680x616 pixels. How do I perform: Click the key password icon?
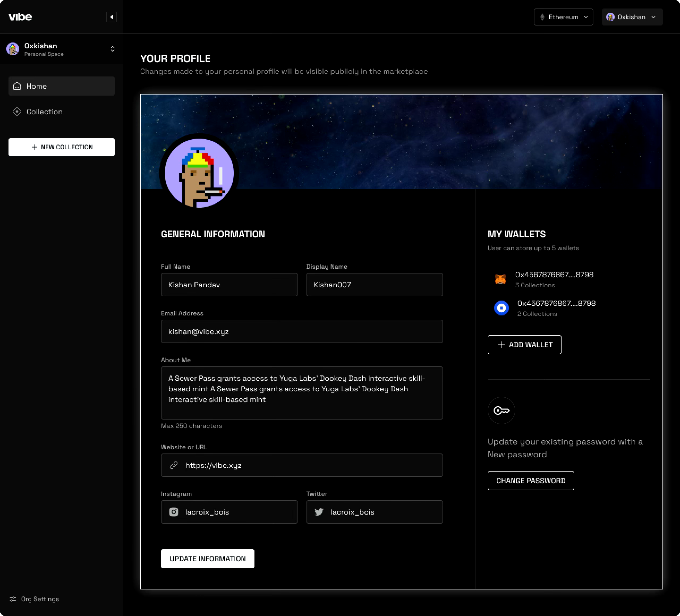coord(501,410)
